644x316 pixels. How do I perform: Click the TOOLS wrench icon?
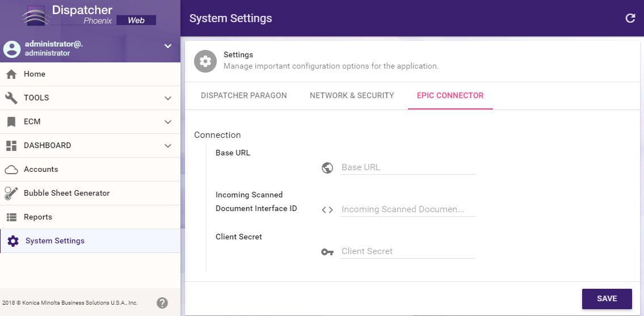coord(11,98)
